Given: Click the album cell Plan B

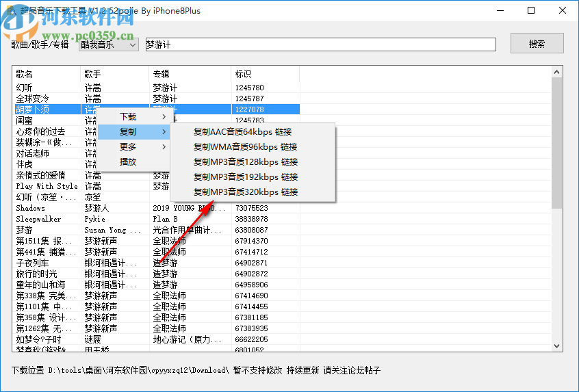Looking at the screenshot, I should (165, 219).
